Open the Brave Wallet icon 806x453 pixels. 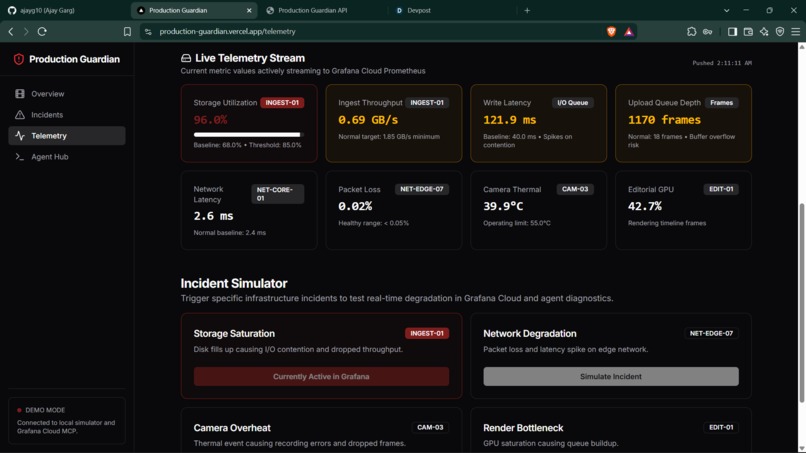coord(748,32)
